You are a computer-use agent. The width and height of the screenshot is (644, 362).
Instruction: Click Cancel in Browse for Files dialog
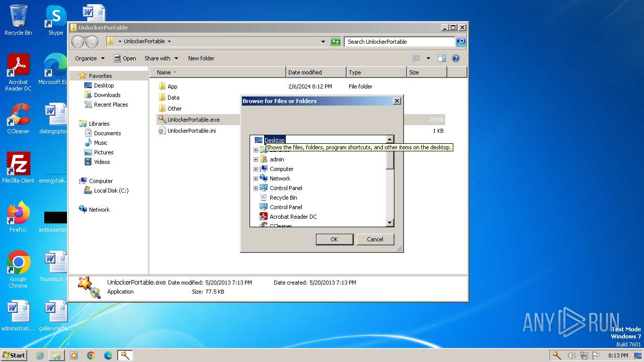click(375, 239)
